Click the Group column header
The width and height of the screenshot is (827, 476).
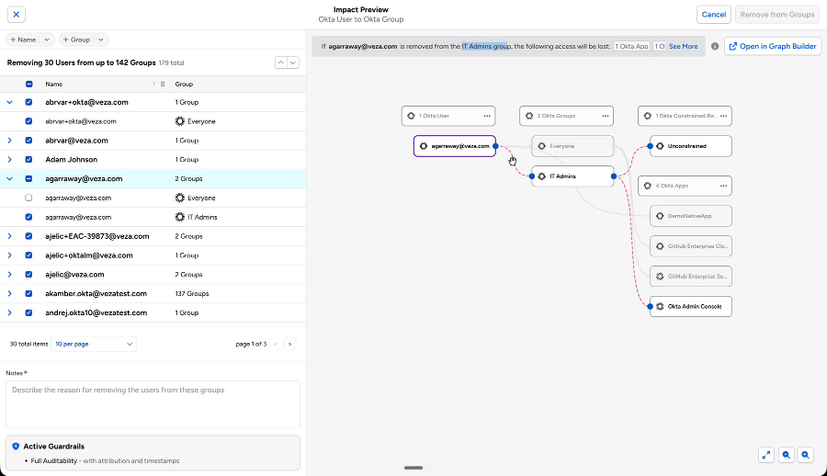coord(184,84)
